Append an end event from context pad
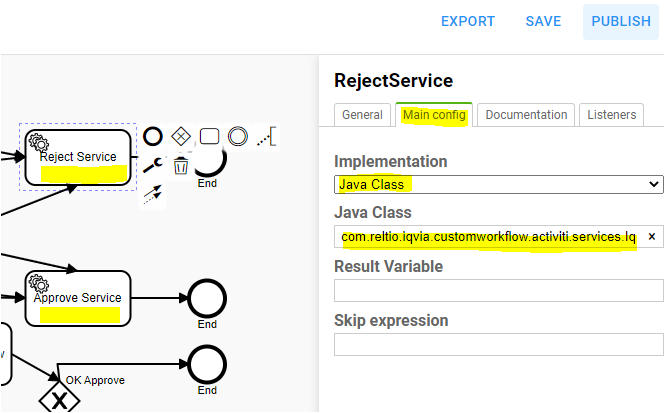Image resolution: width=665 pixels, height=413 pixels. pyautogui.click(x=153, y=136)
